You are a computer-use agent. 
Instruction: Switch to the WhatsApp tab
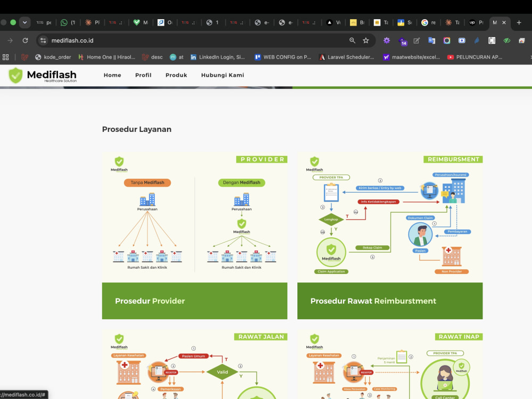point(68,22)
